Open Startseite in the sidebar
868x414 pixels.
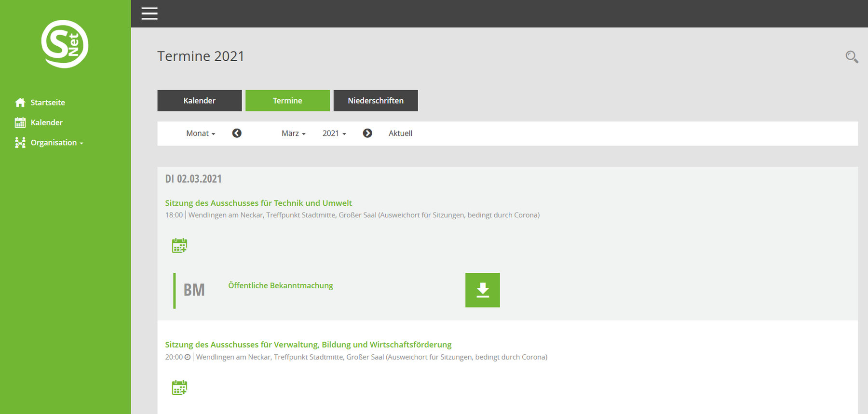[48, 103]
